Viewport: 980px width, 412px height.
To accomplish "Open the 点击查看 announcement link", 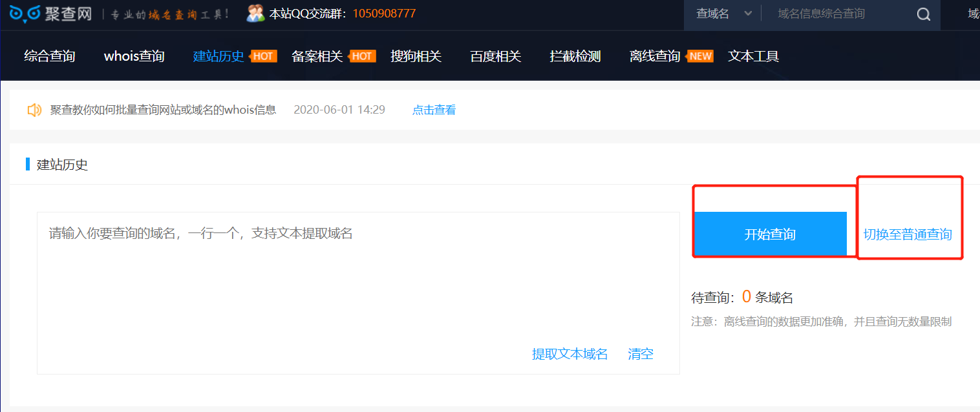I will pos(434,110).
